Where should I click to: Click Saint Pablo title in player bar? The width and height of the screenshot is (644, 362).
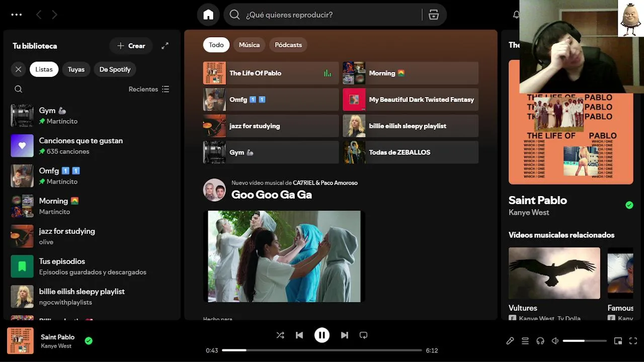point(58,337)
